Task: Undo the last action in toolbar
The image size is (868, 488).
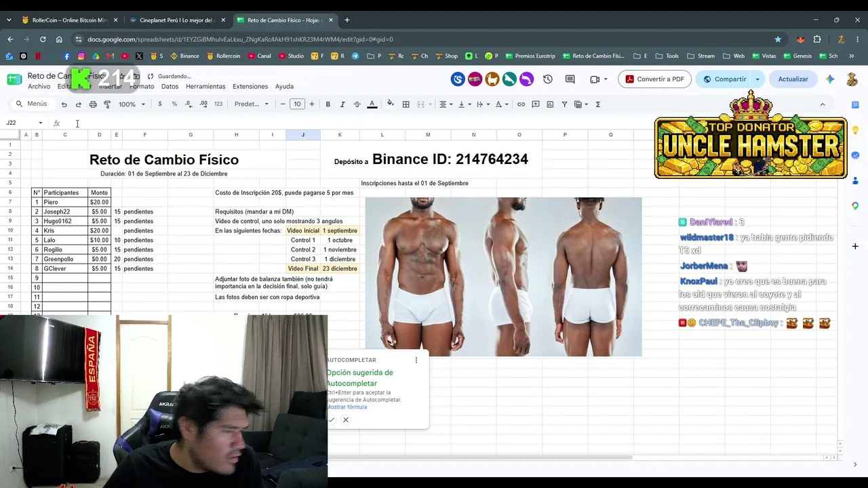Action: pos(64,104)
